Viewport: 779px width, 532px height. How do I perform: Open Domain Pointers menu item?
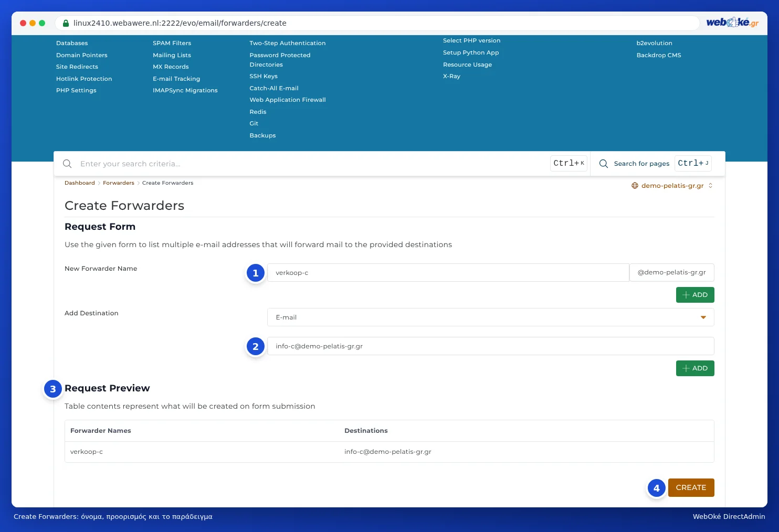(x=82, y=55)
